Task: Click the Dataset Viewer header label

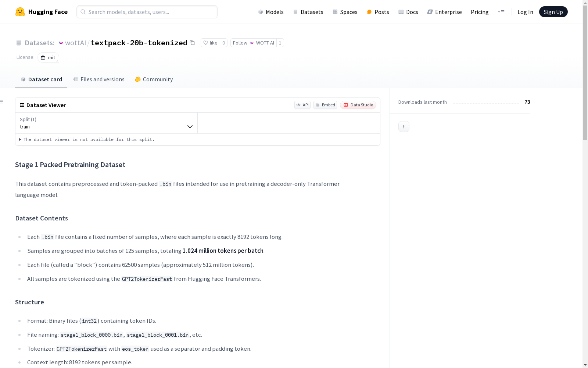Action: click(46, 105)
